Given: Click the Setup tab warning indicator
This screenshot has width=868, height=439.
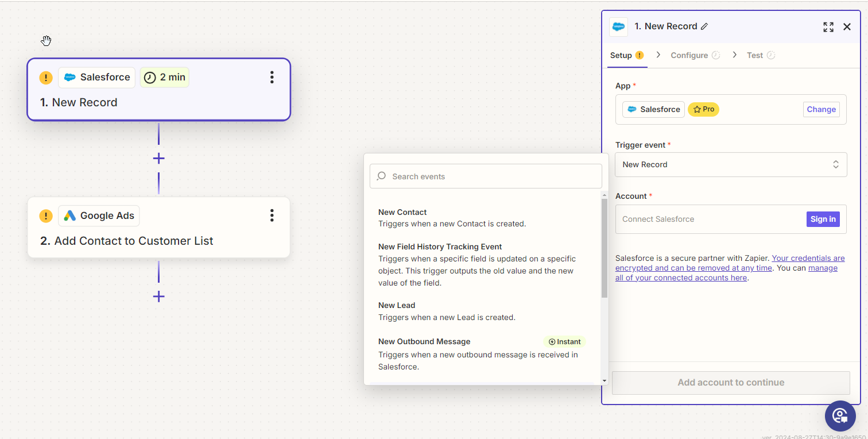Looking at the screenshot, I should click(x=640, y=55).
